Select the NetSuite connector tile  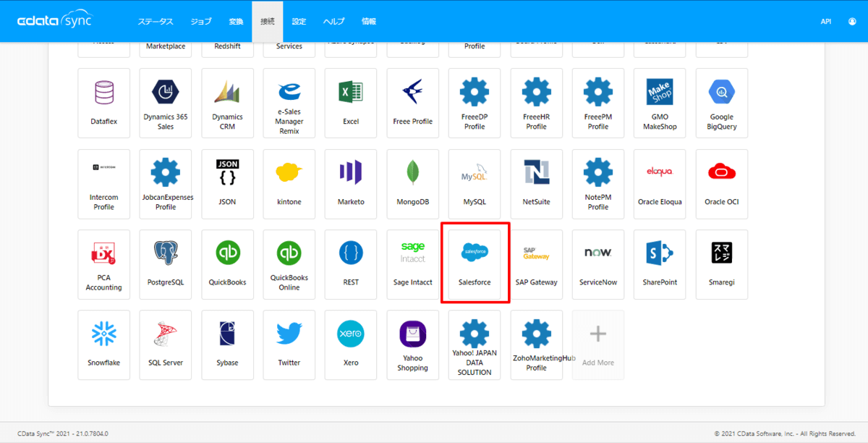click(x=537, y=184)
